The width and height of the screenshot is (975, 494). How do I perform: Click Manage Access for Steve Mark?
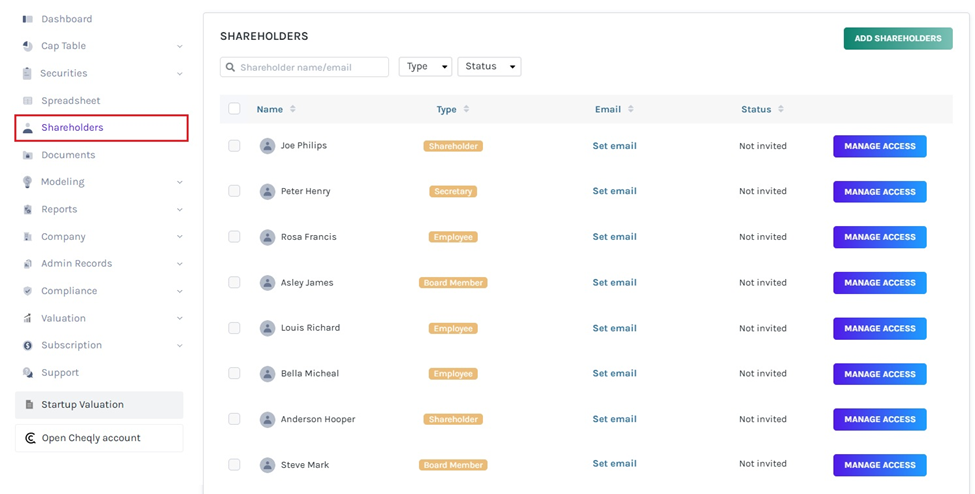[x=879, y=465]
